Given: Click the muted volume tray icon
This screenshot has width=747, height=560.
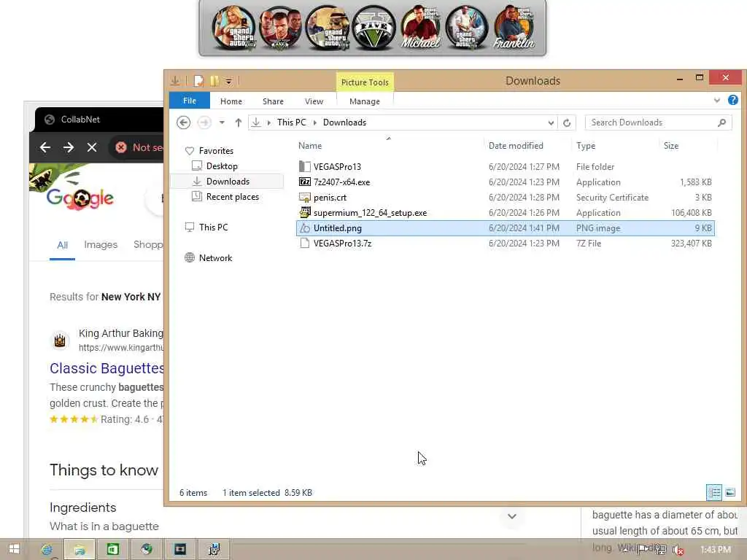Looking at the screenshot, I should coord(678,550).
